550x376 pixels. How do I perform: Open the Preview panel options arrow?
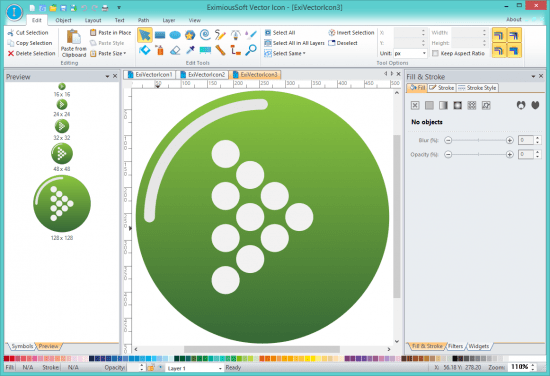point(107,76)
